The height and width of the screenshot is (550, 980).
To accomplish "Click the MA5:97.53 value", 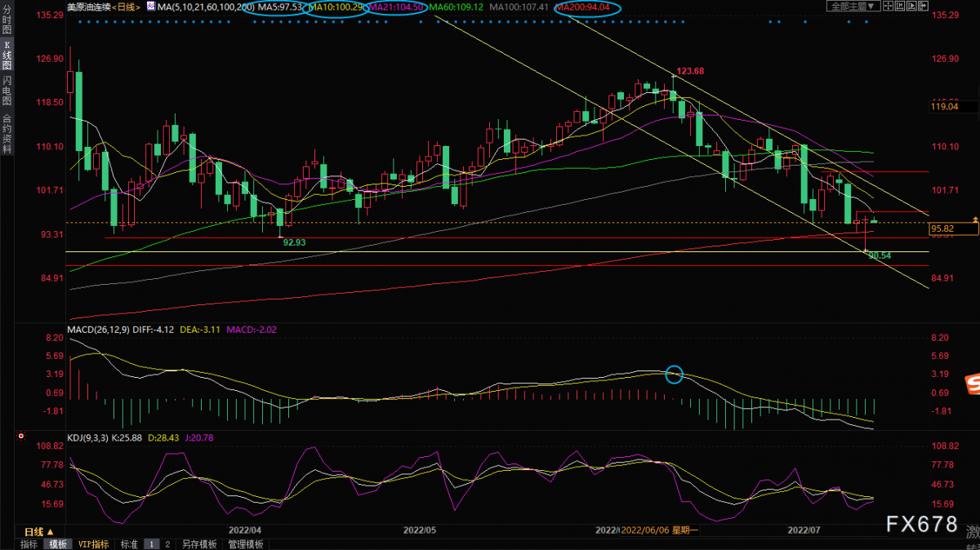I will click(279, 7).
